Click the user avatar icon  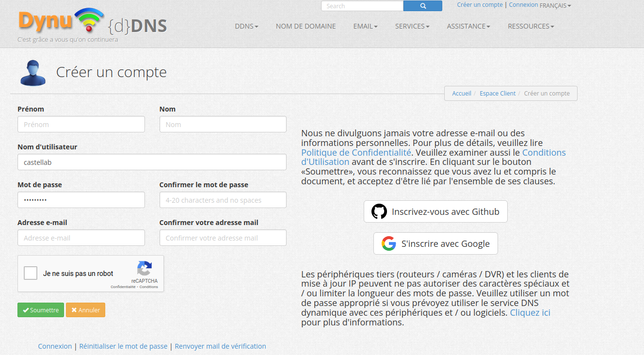point(32,73)
